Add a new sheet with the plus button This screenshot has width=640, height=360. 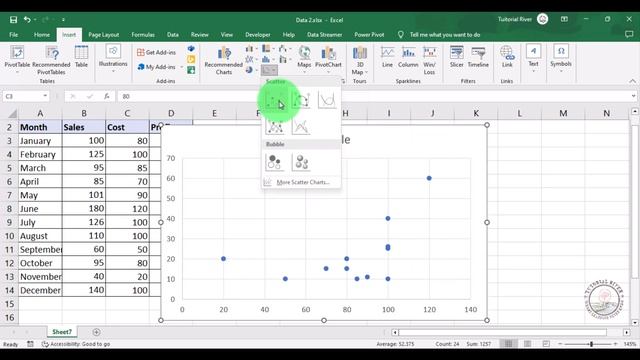(96, 332)
